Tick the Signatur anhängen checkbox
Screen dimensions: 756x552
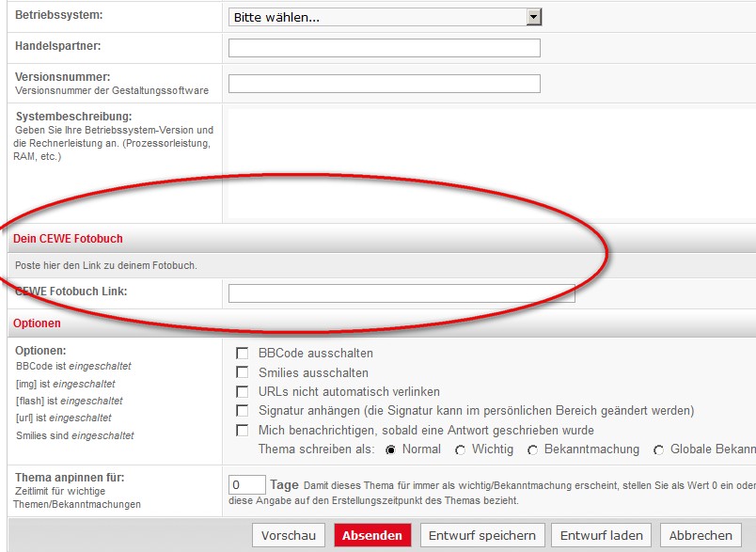coord(242,411)
